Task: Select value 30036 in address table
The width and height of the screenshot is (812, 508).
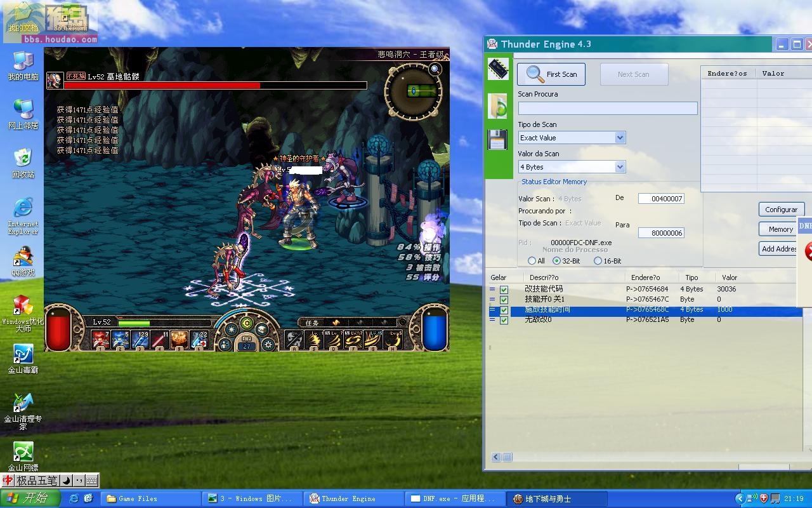Action: pos(726,289)
